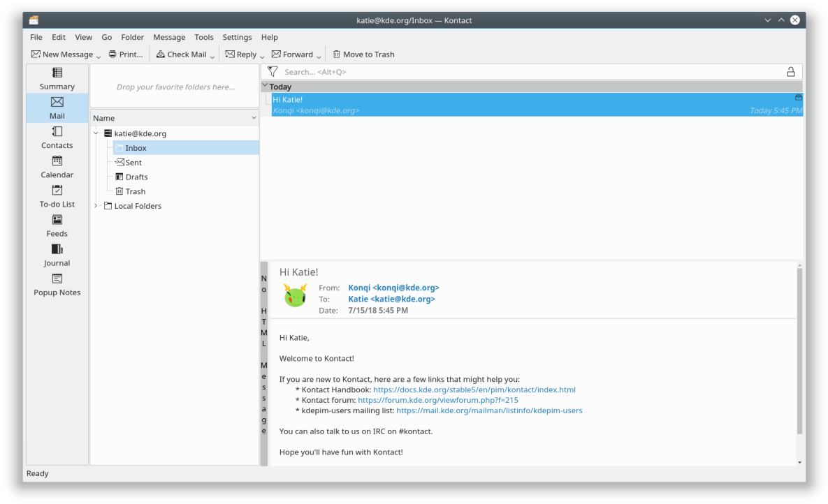828x504 pixels.
Task: Click the Kontact app icon in title bar
Action: click(x=34, y=20)
